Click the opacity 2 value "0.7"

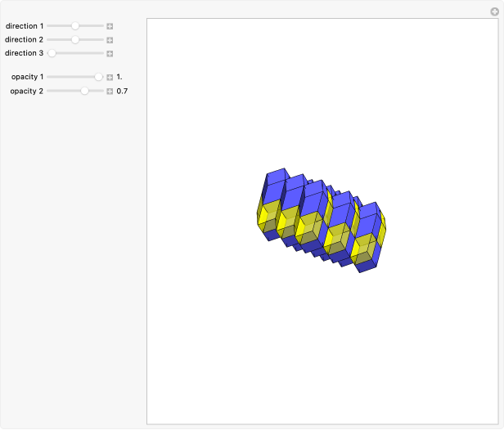(x=122, y=91)
